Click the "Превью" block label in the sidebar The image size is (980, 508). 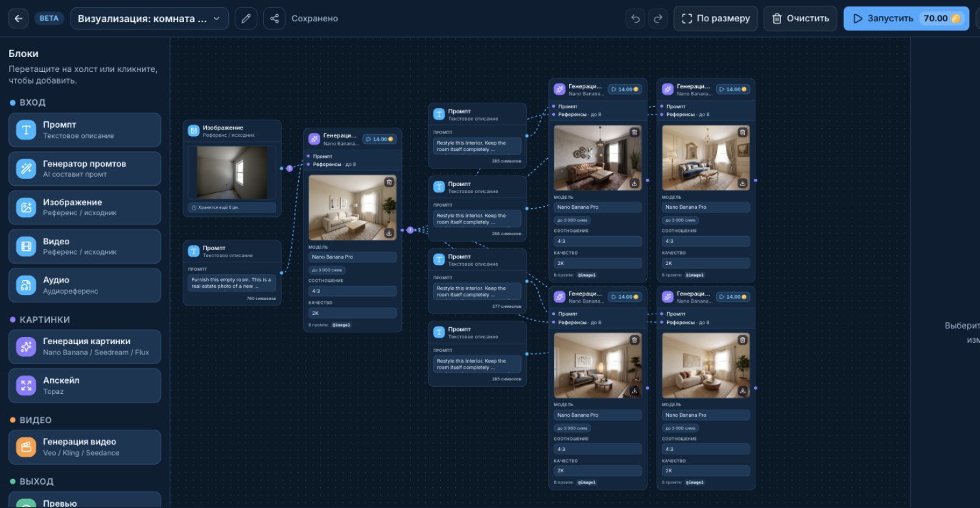60,503
